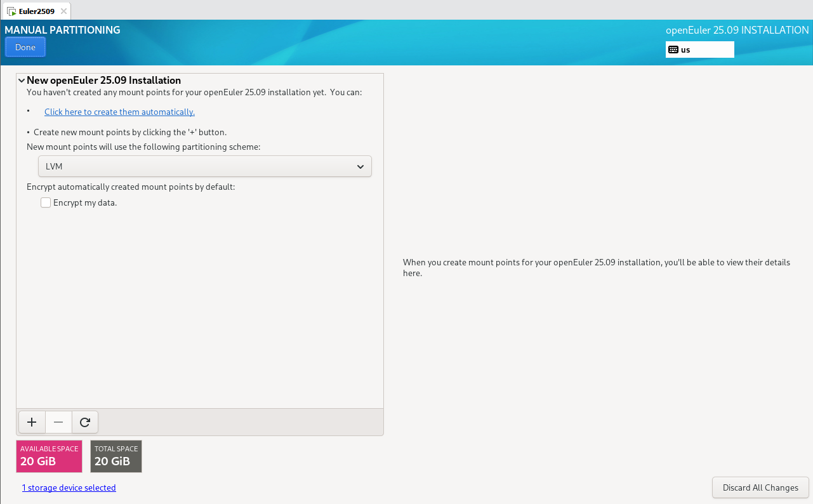Click the openEuler 25.09 INSTALLATION title
Image resolution: width=813 pixels, height=504 pixels.
(737, 30)
